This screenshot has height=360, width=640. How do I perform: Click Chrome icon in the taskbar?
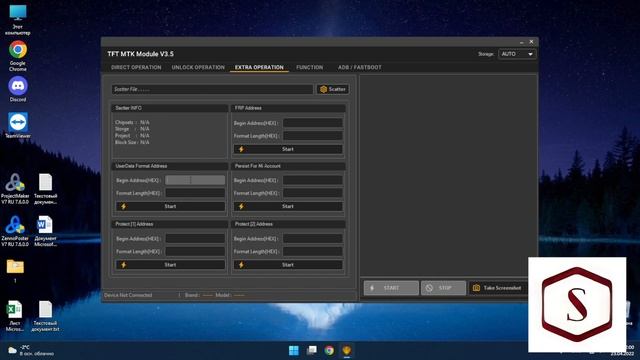click(329, 350)
